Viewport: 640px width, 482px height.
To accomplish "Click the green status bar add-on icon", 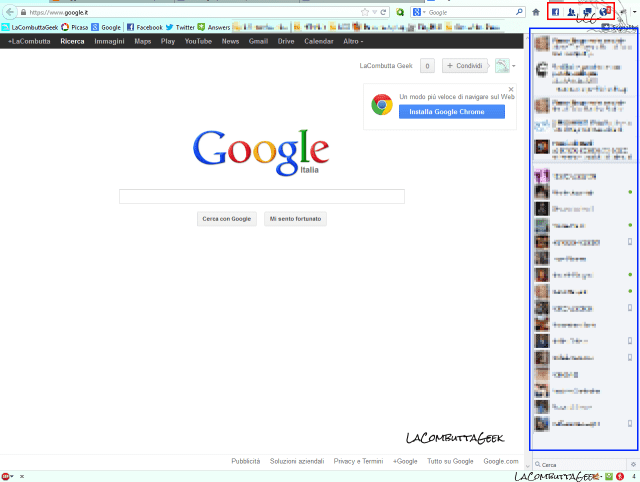I will pos(609,476).
